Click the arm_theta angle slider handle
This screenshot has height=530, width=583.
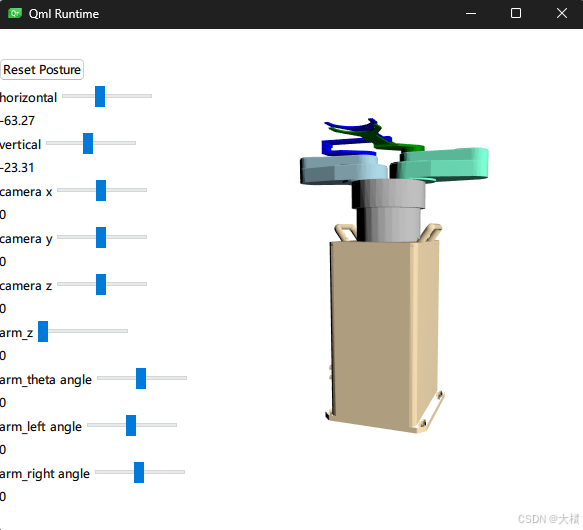point(141,379)
